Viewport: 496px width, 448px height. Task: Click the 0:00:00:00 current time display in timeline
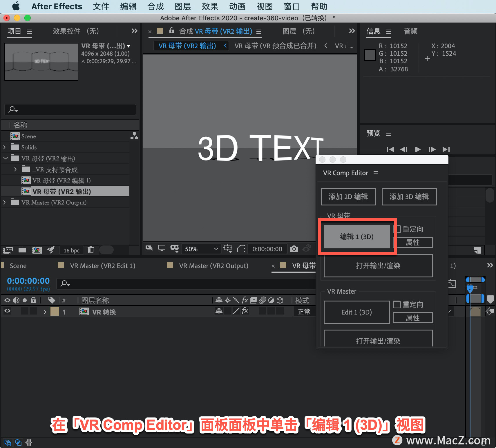tap(28, 281)
